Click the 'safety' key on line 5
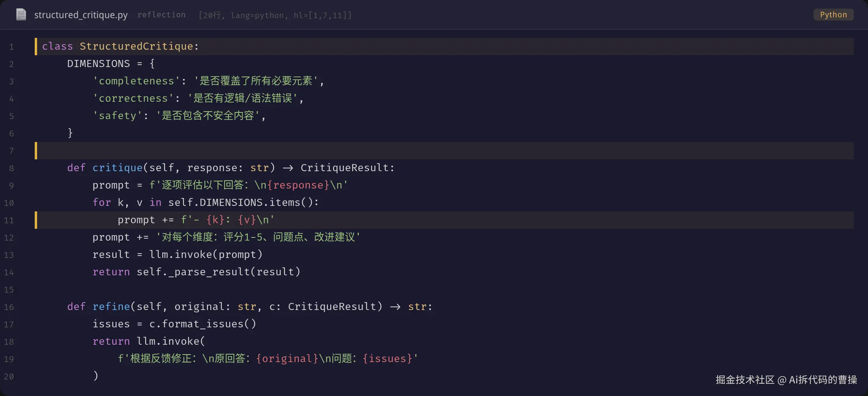 [x=117, y=116]
